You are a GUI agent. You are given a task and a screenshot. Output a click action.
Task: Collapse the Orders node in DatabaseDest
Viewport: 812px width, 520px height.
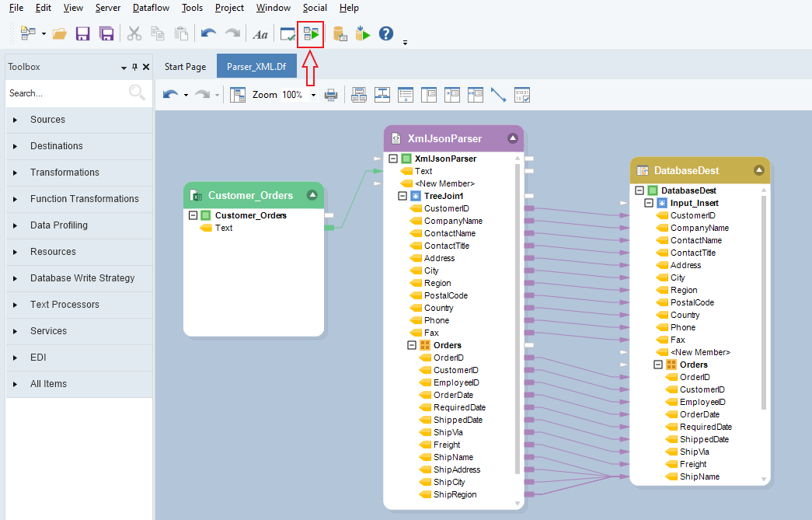[x=658, y=365]
